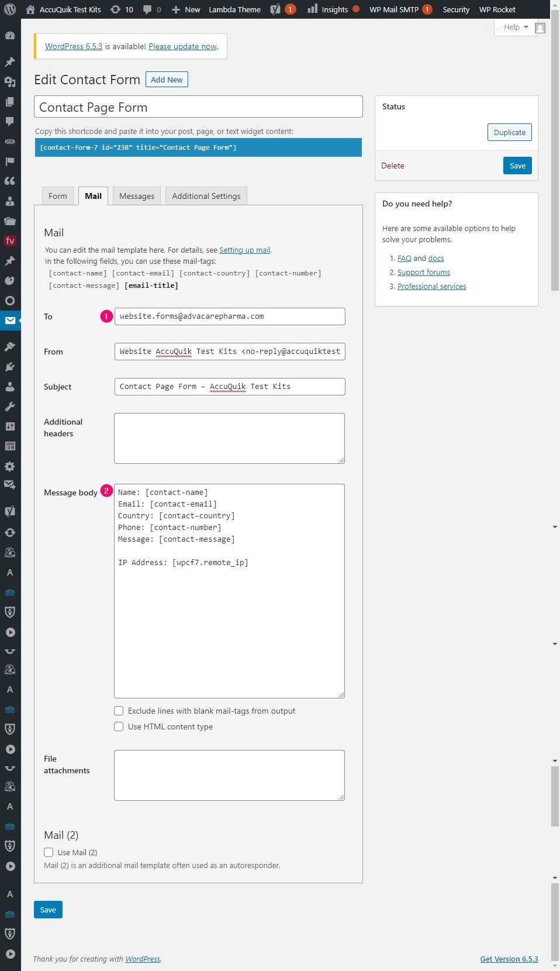The image size is (560, 971).
Task: Click the Yoast icon in the admin bar
Action: [275, 9]
